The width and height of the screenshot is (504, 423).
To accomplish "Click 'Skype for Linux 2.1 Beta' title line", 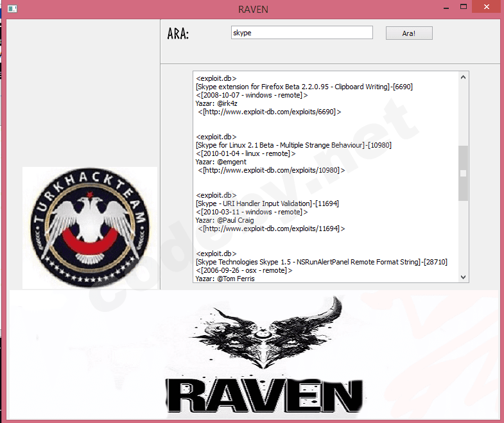I will pos(293,145).
